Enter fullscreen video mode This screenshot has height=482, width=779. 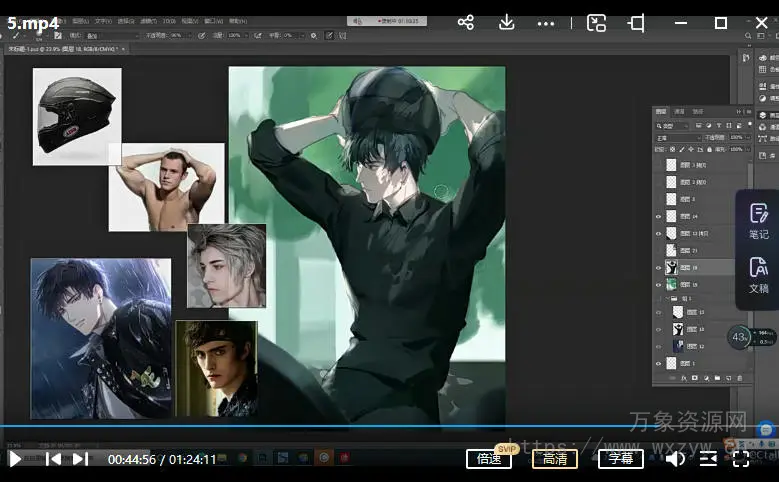[x=741, y=459]
